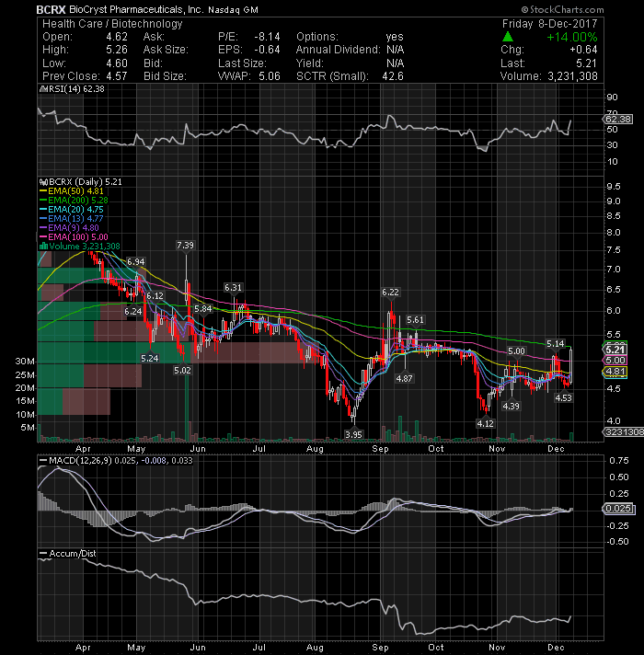Click the 0.75 MACD axis label

[x=618, y=460]
